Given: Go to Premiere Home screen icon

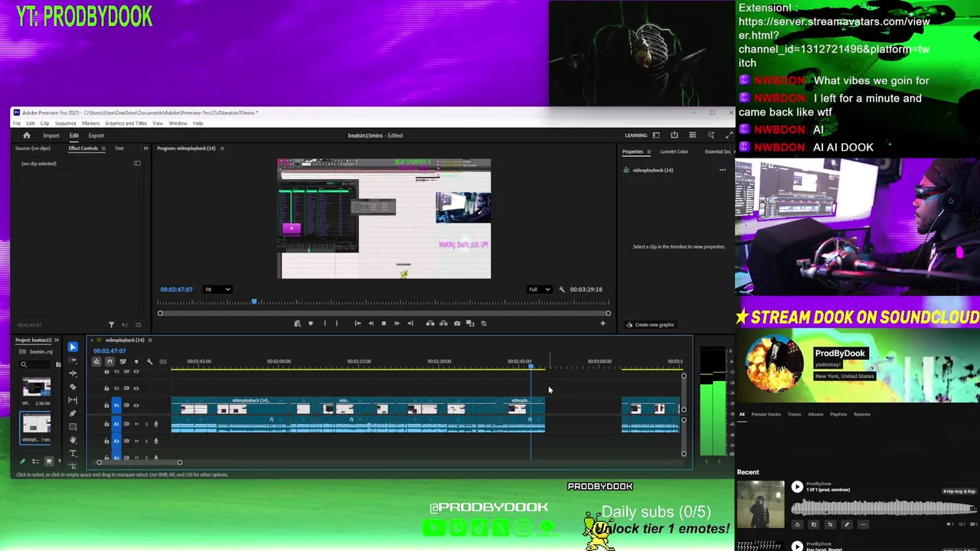Looking at the screenshot, I should point(26,135).
